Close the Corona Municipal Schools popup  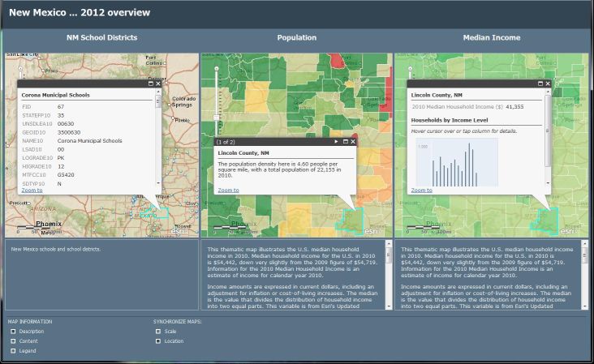coord(158,84)
